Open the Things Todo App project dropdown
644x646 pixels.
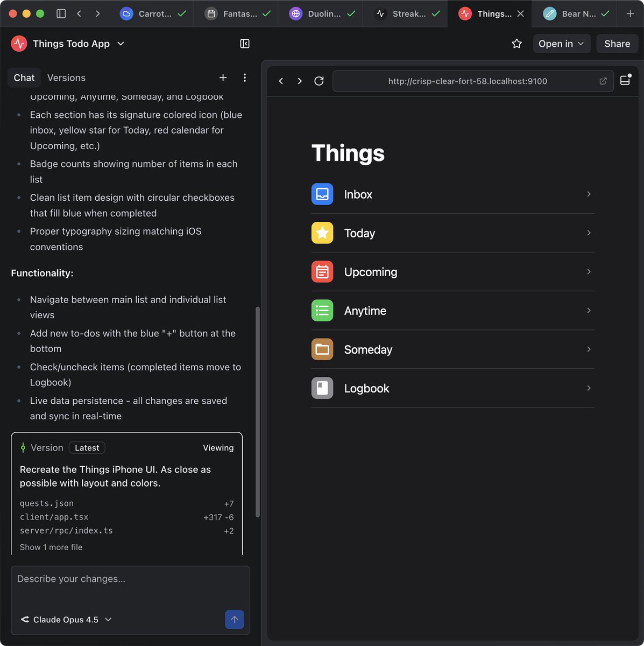tap(121, 44)
